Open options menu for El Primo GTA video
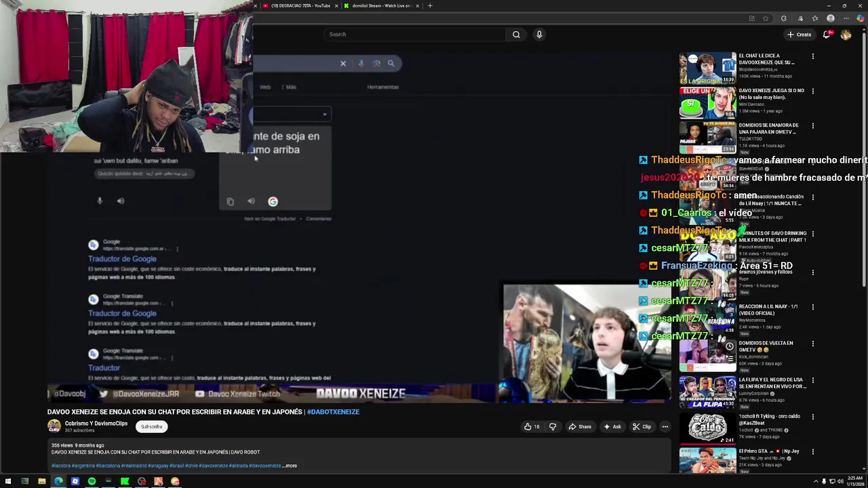868x488 pixels. (x=813, y=451)
